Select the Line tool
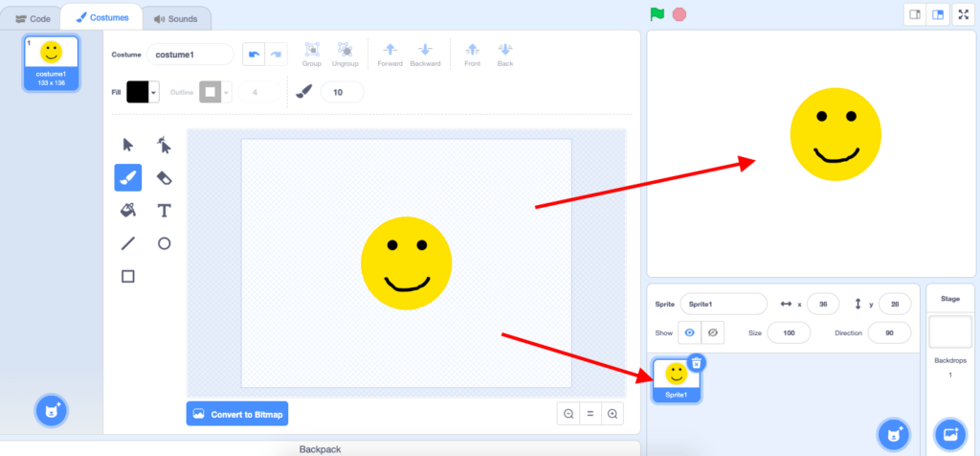Screen dimensions: 980x456 click(127, 243)
